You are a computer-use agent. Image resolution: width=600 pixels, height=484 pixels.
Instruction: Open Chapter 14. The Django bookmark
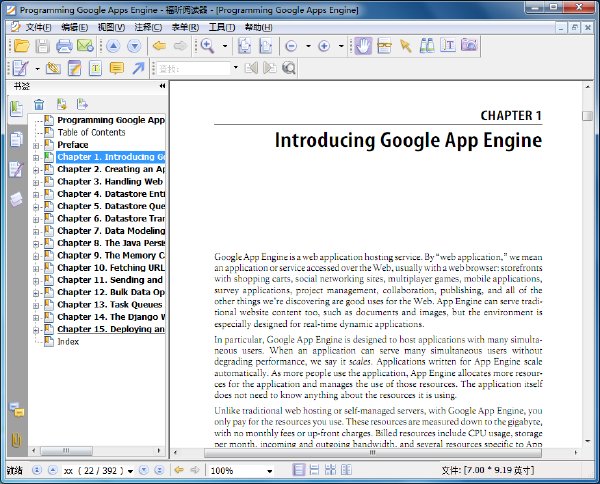[111, 317]
